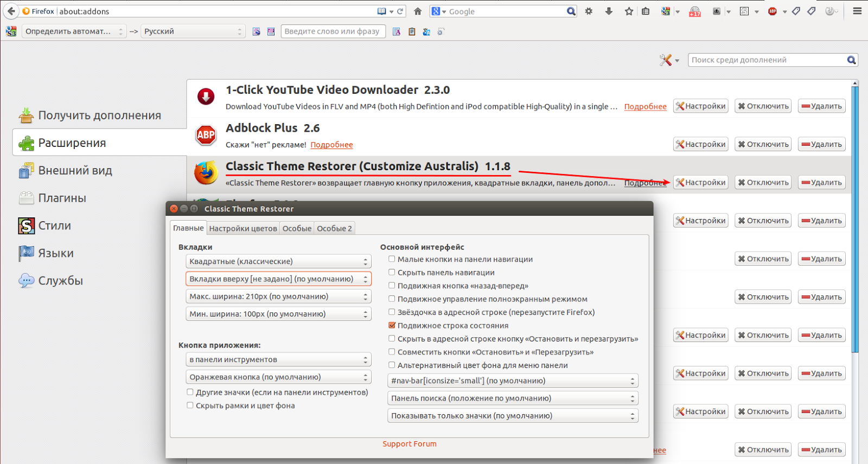
Task: Click in Введите слово или фразу field
Action: point(333,31)
